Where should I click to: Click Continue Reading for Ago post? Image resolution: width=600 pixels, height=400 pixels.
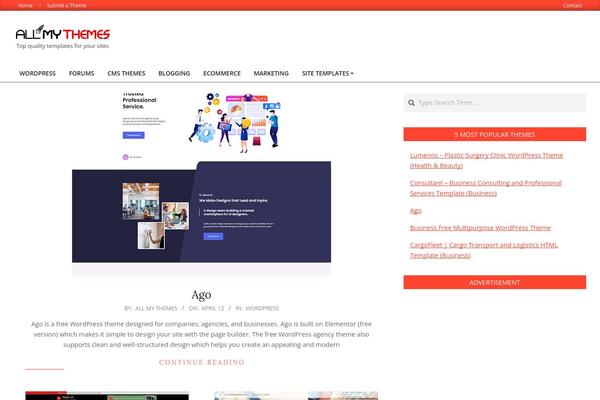(202, 362)
